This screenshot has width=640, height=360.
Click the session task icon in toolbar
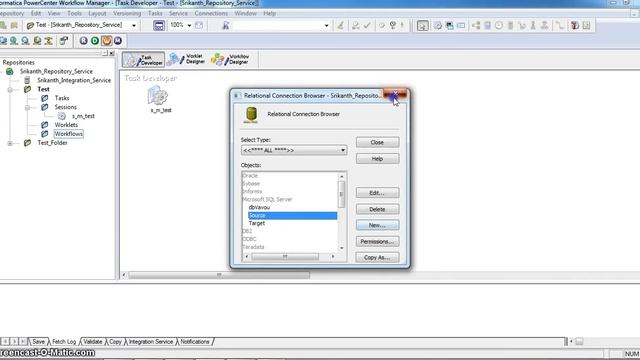pyautogui.click(x=438, y=26)
